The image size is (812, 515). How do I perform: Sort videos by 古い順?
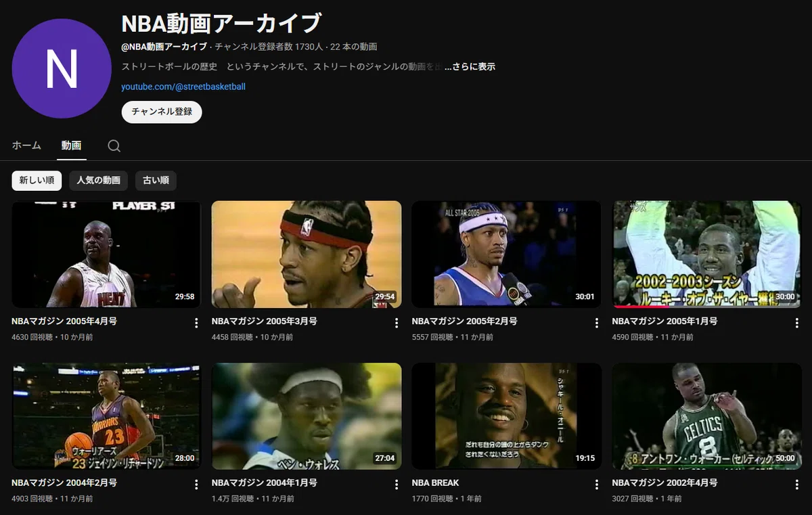pyautogui.click(x=156, y=181)
